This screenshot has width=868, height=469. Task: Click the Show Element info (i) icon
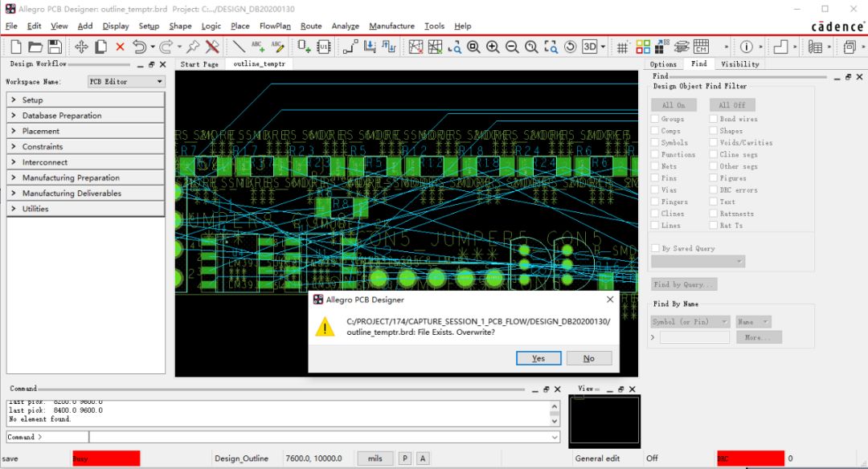click(746, 47)
